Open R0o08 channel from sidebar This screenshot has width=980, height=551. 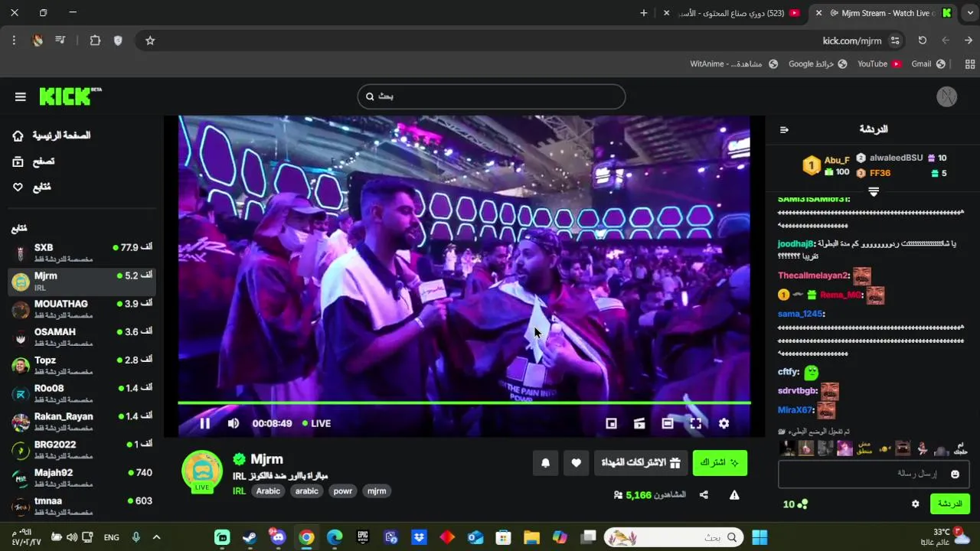[81, 393]
